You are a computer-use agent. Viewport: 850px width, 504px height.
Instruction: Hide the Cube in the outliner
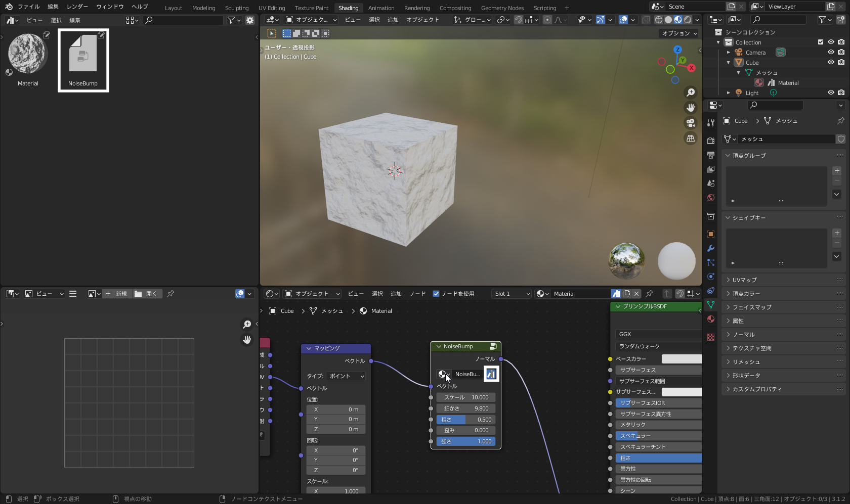click(x=831, y=62)
